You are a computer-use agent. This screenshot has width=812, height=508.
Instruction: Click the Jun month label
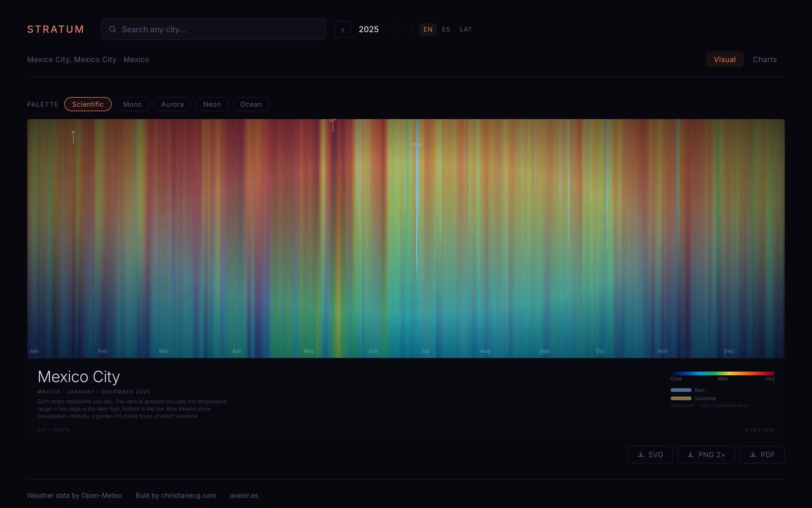coord(373,351)
